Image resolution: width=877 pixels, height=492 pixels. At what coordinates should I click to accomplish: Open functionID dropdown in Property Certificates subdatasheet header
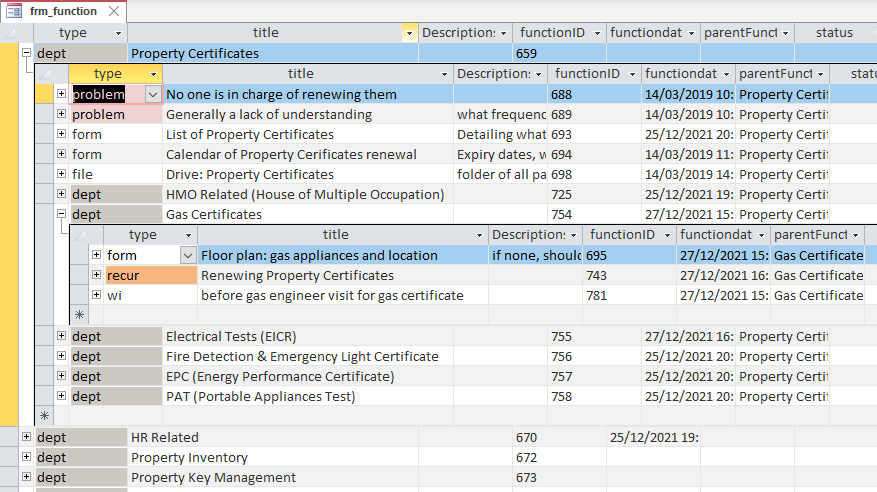pos(632,74)
